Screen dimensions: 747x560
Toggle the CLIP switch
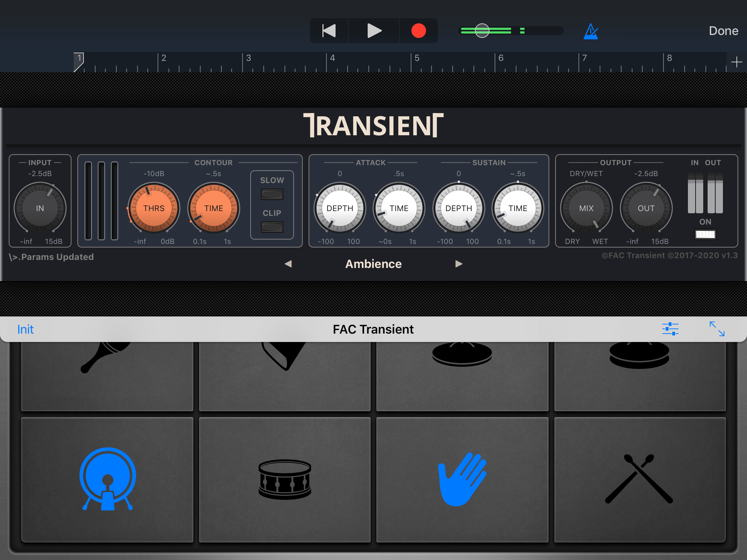pos(272,227)
